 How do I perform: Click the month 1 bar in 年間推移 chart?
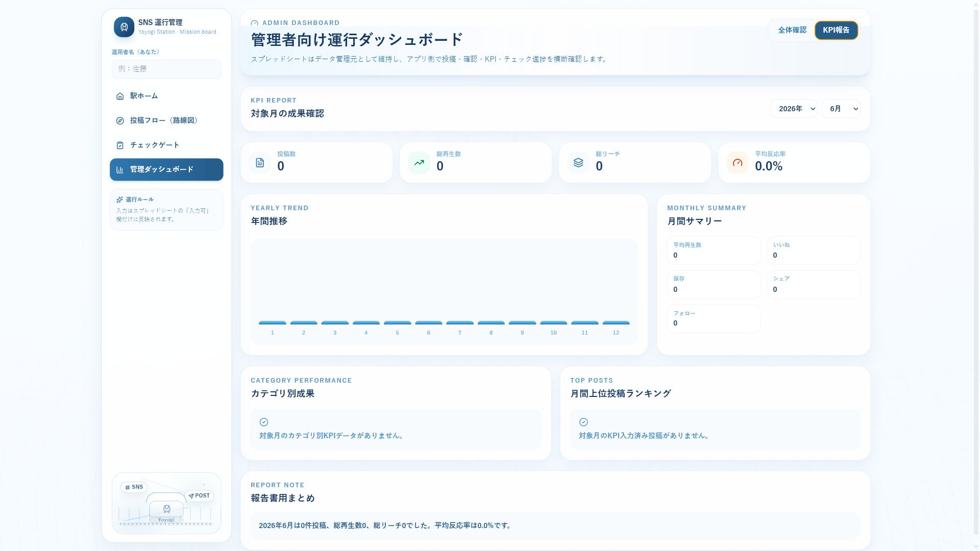273,323
